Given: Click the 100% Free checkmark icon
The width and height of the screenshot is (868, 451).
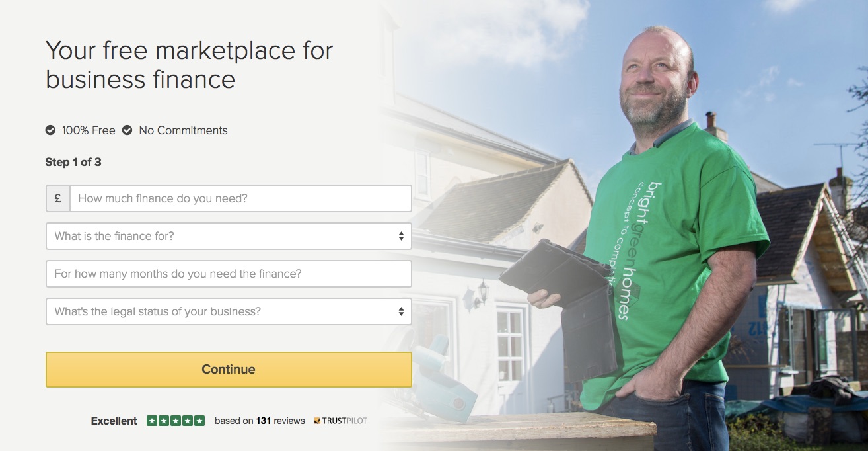Looking at the screenshot, I should 50,130.
